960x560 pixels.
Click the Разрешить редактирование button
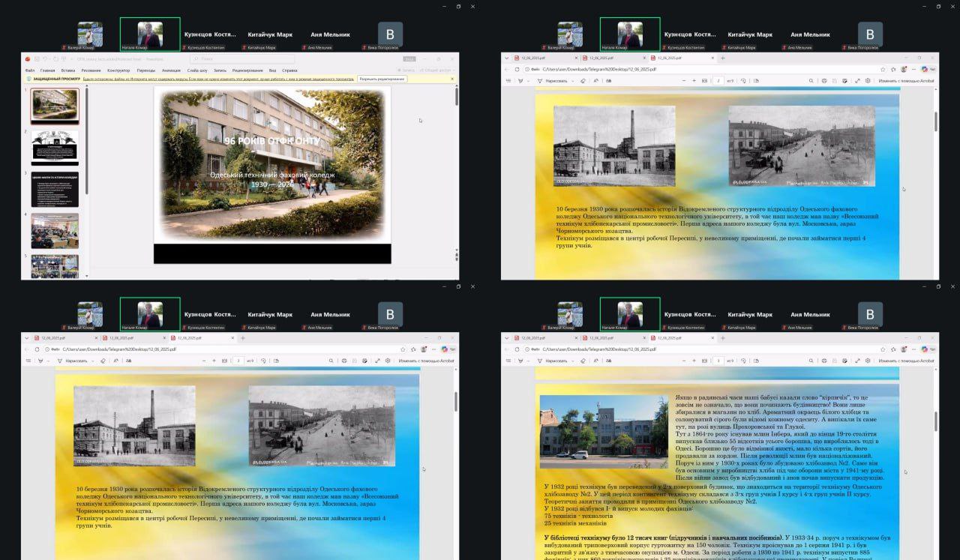coord(382,79)
